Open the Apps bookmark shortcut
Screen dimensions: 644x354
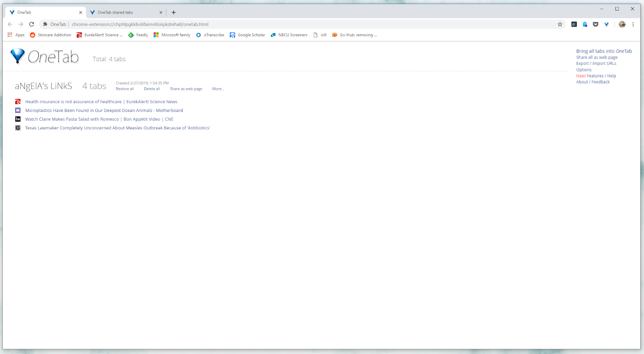point(16,35)
